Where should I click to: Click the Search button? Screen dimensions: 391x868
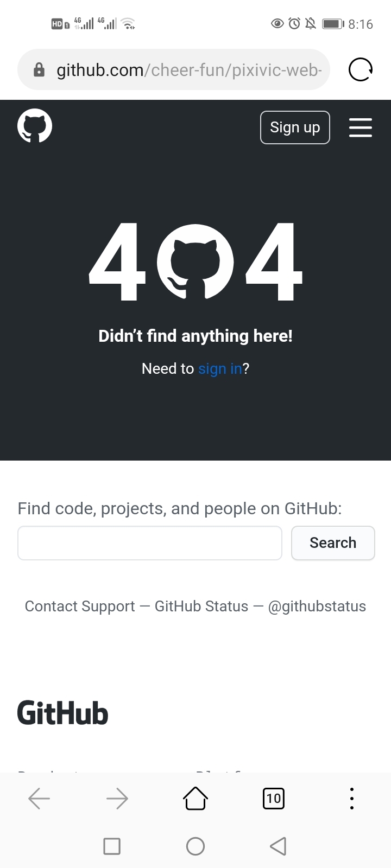click(x=333, y=543)
